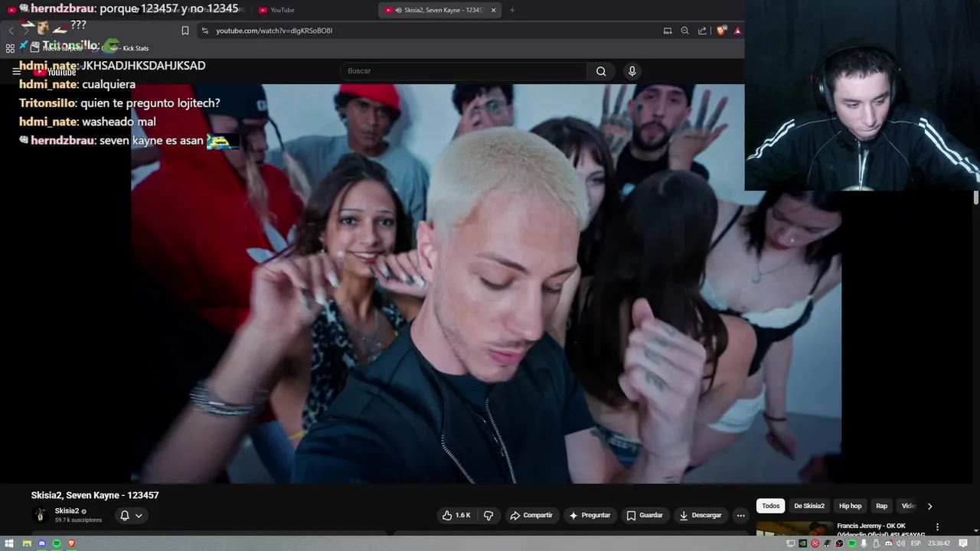
Task: Open Discord from the taskbar
Action: tap(42, 543)
